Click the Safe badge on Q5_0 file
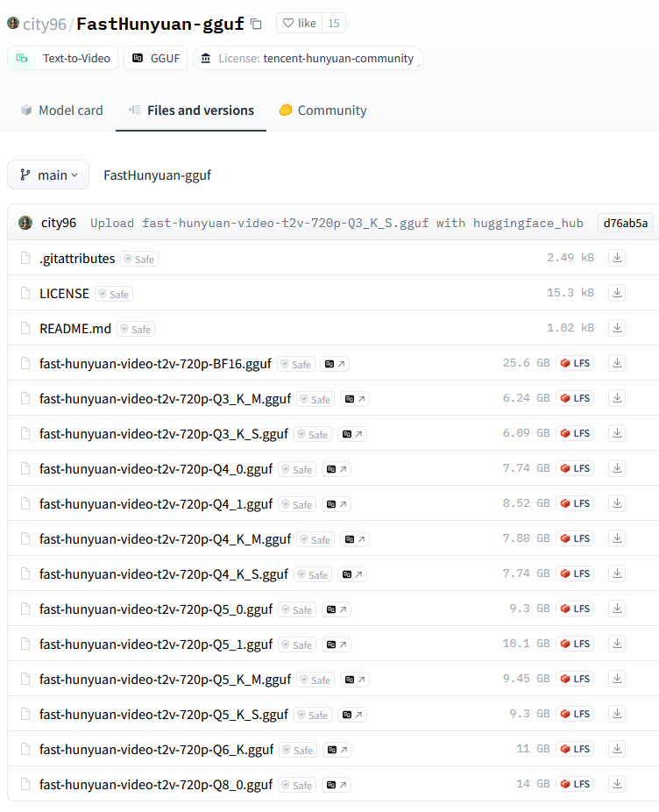 297,610
